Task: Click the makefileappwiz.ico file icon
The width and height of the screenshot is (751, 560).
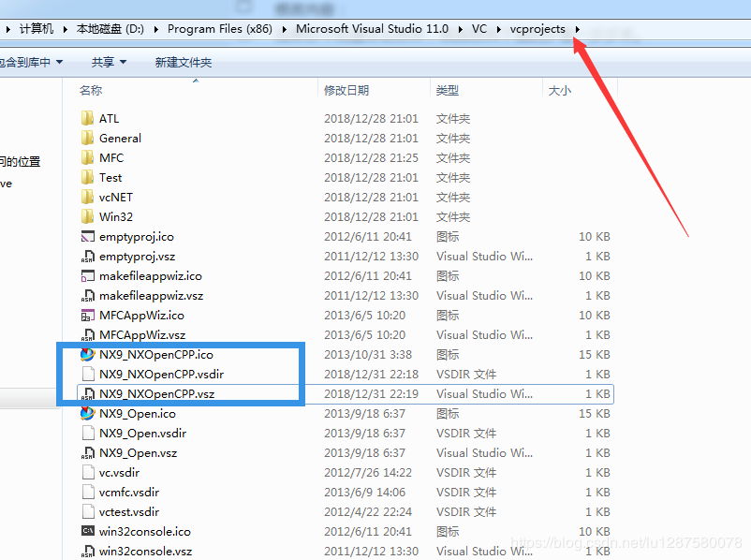Action: click(x=88, y=276)
